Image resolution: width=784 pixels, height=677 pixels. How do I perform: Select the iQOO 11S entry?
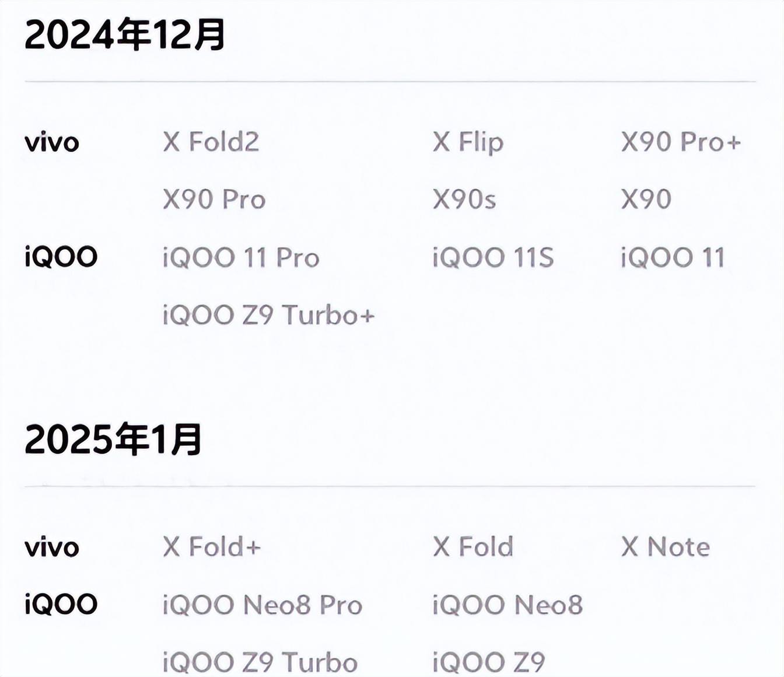point(493,257)
